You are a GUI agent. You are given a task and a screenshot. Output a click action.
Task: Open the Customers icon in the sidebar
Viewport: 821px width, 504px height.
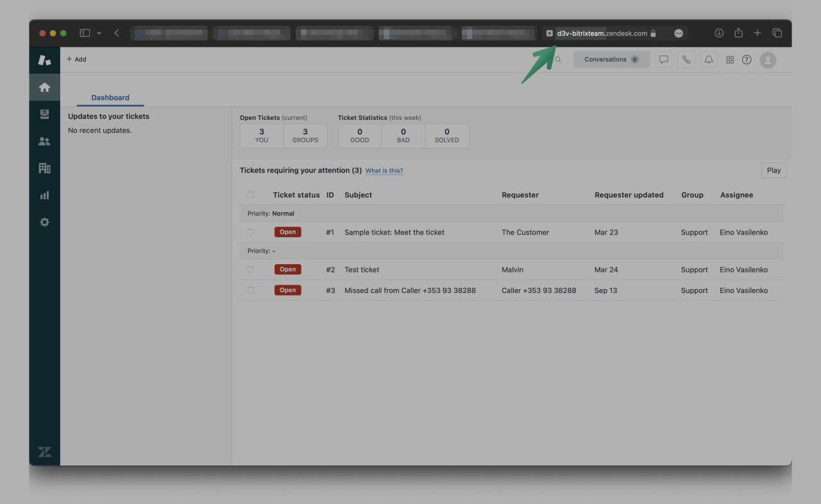(44, 140)
